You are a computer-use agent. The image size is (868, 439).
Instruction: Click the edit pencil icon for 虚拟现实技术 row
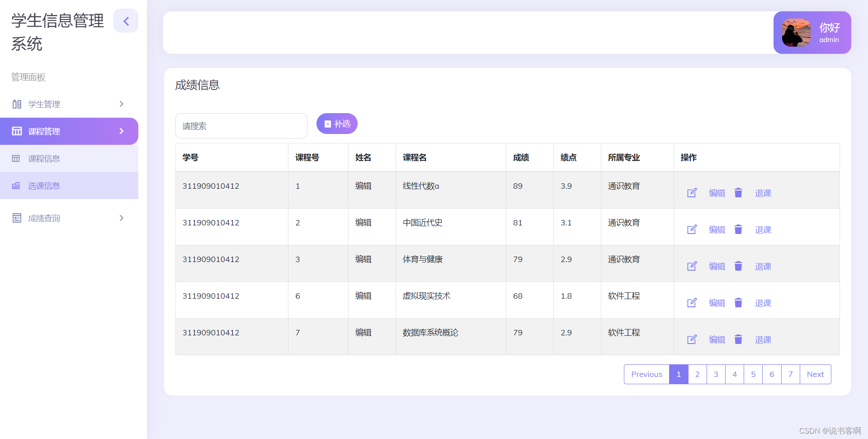coord(692,303)
